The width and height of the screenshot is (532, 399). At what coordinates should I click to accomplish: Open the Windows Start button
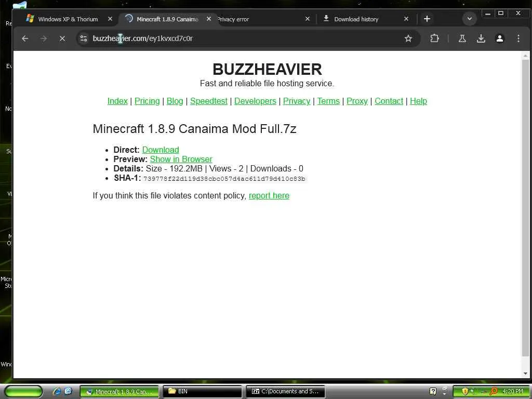[x=23, y=392]
